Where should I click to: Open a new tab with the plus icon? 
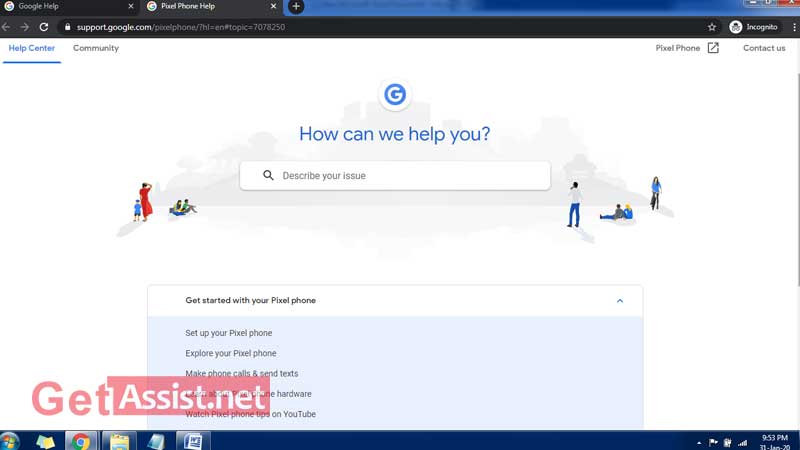click(296, 7)
